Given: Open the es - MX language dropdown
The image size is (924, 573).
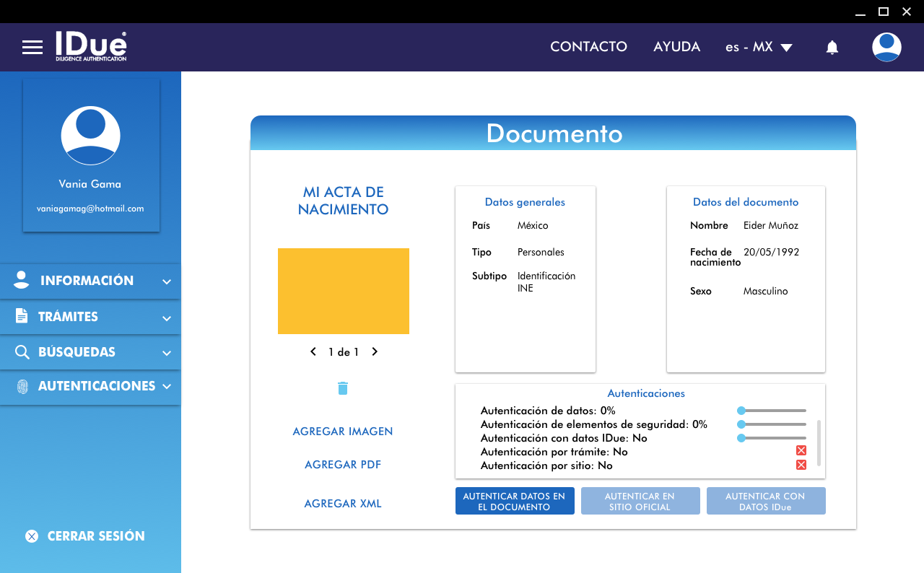Looking at the screenshot, I should (x=759, y=47).
